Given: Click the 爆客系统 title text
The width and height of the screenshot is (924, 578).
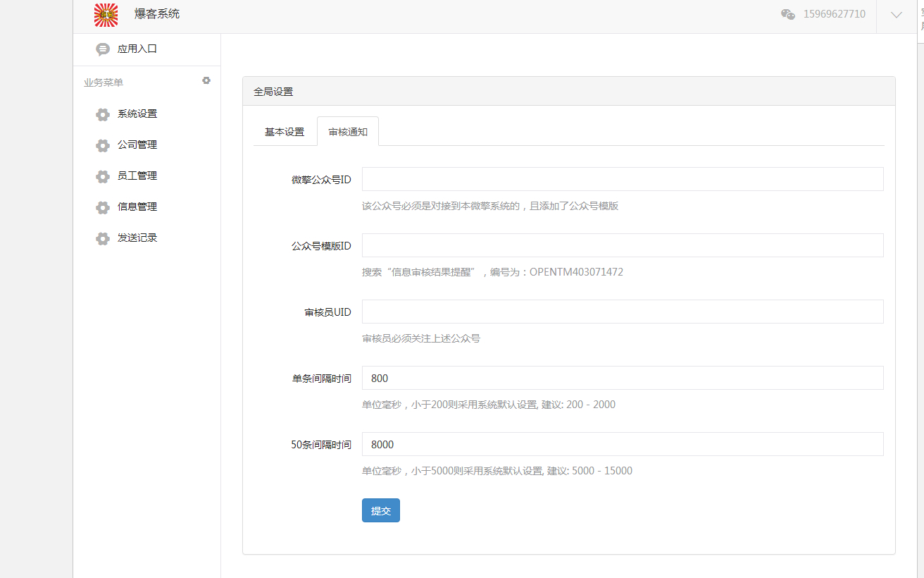Looking at the screenshot, I should (157, 13).
